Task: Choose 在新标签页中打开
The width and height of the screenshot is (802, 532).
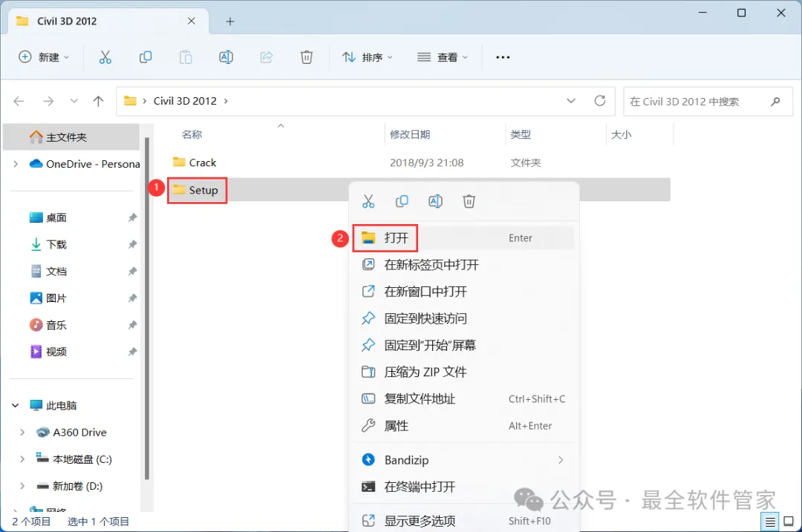Action: point(464,265)
